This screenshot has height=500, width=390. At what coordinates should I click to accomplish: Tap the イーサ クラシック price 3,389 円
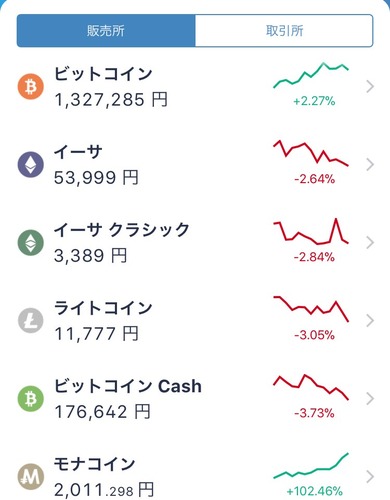point(90,256)
